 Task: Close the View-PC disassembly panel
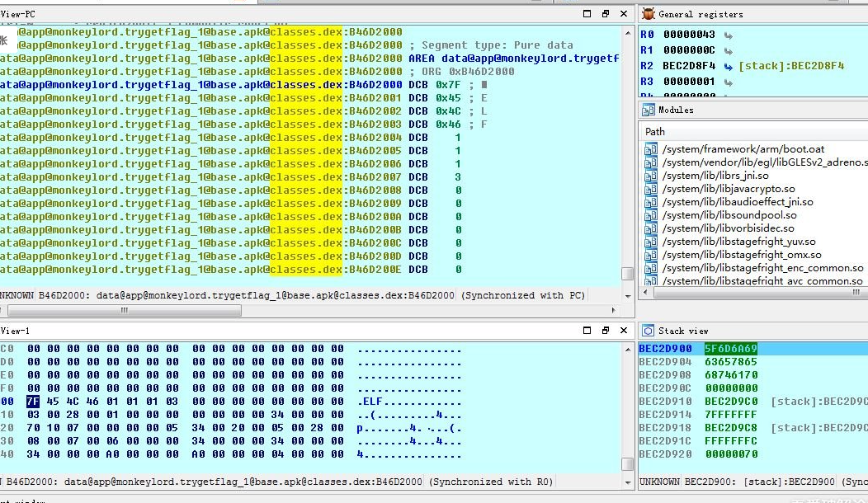624,14
